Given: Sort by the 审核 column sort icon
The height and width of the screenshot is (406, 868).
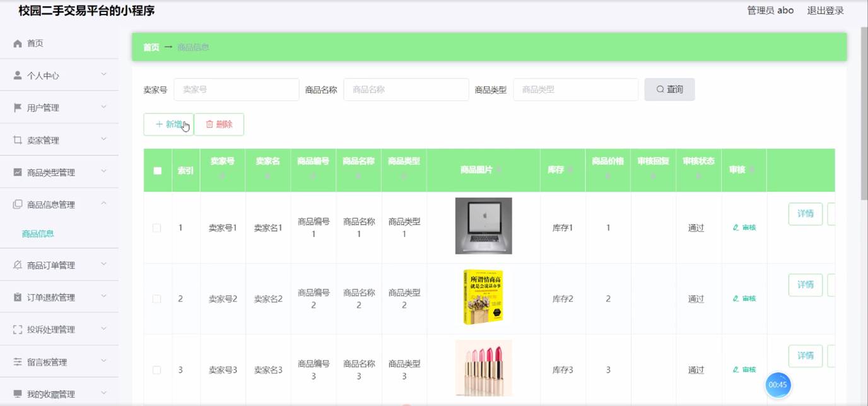Looking at the screenshot, I should pyautogui.click(x=752, y=170).
